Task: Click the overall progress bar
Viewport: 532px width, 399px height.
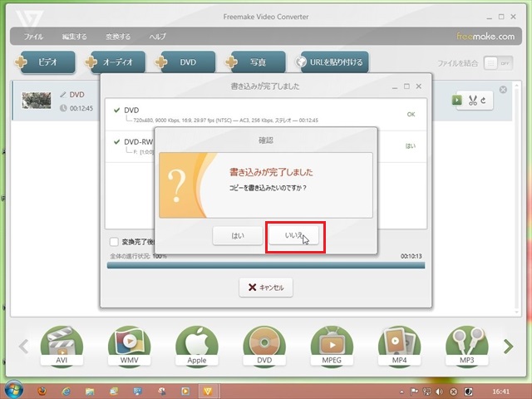Action: point(266,265)
